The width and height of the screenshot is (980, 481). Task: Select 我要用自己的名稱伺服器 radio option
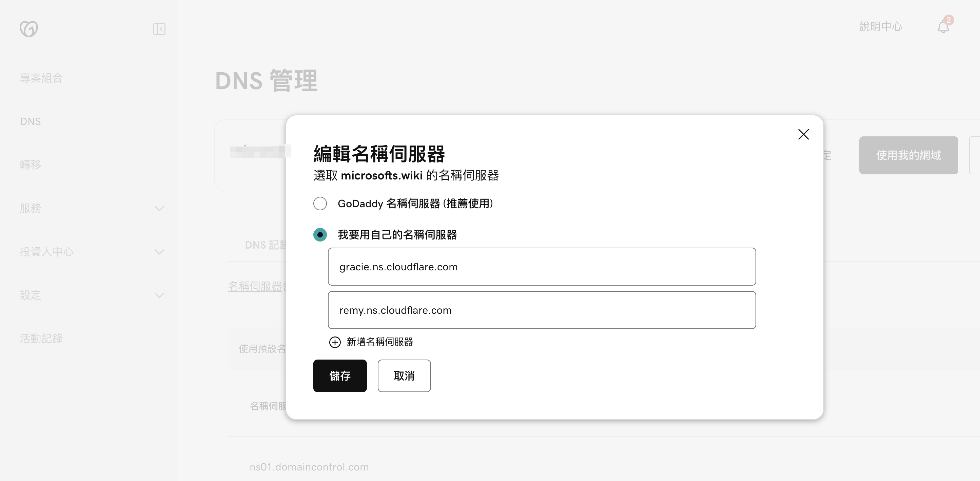(320, 235)
